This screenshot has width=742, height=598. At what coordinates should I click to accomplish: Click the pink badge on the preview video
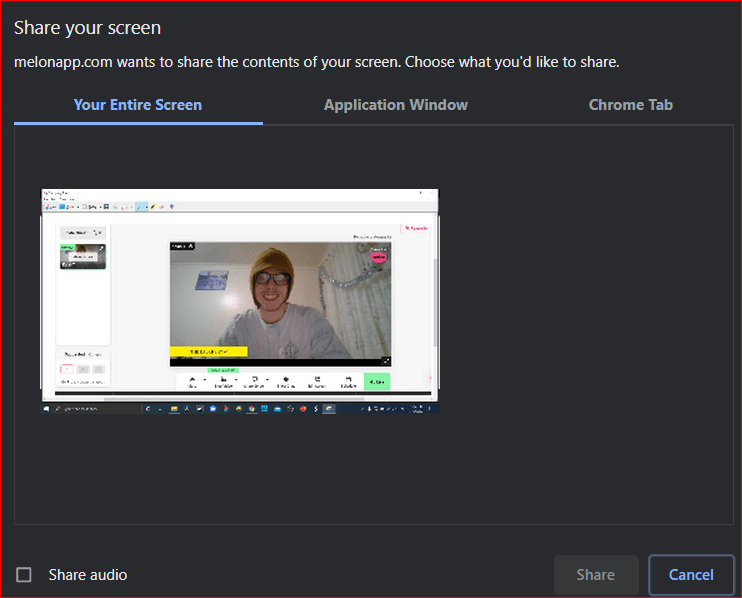(379, 256)
